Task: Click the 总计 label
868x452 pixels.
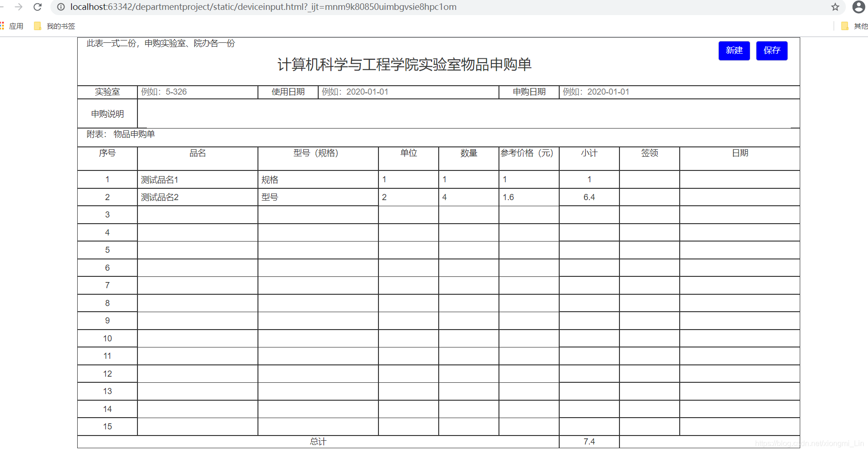Action: click(318, 442)
